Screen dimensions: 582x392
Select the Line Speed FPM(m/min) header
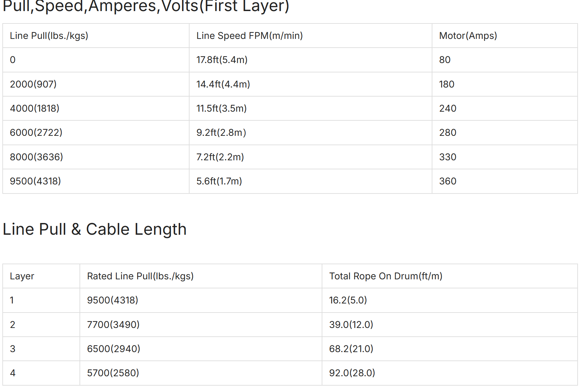click(x=311, y=36)
